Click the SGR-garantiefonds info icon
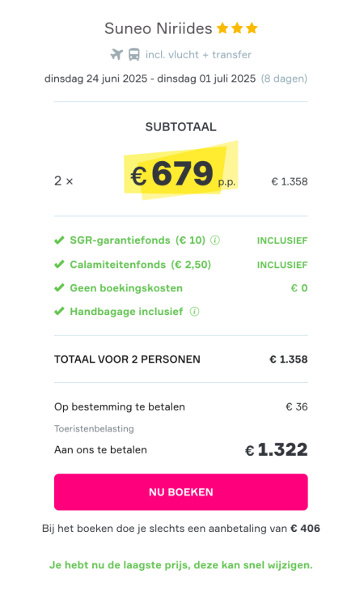 [215, 240]
